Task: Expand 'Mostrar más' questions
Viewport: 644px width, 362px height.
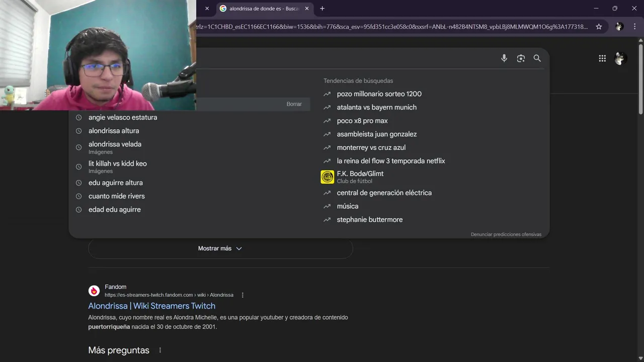Action: pyautogui.click(x=220, y=248)
